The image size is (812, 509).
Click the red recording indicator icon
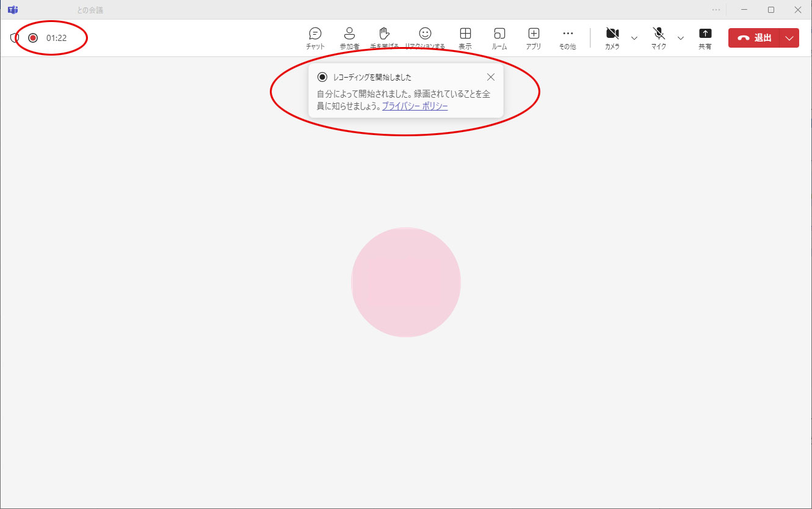pyautogui.click(x=33, y=38)
